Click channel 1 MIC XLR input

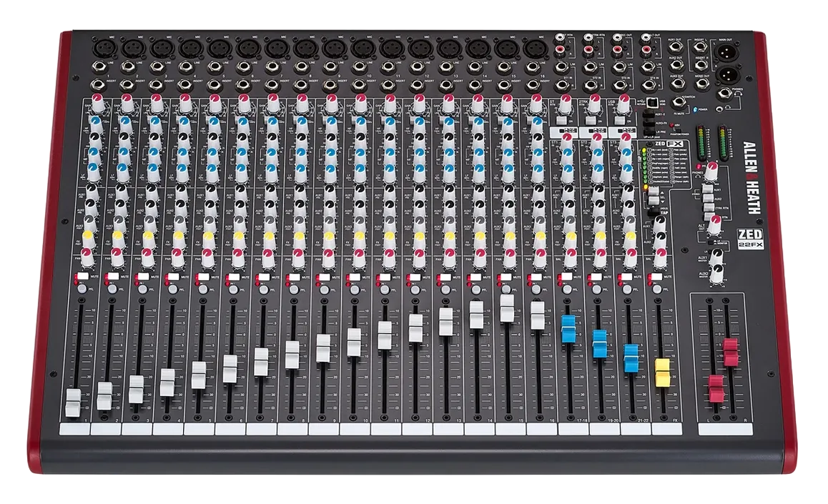point(102,49)
